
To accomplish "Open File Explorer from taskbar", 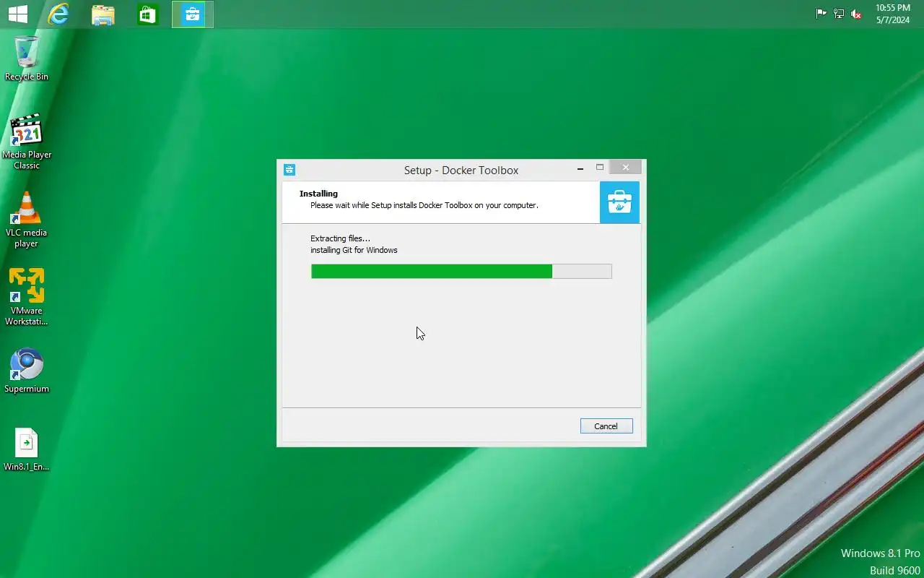I will point(103,14).
